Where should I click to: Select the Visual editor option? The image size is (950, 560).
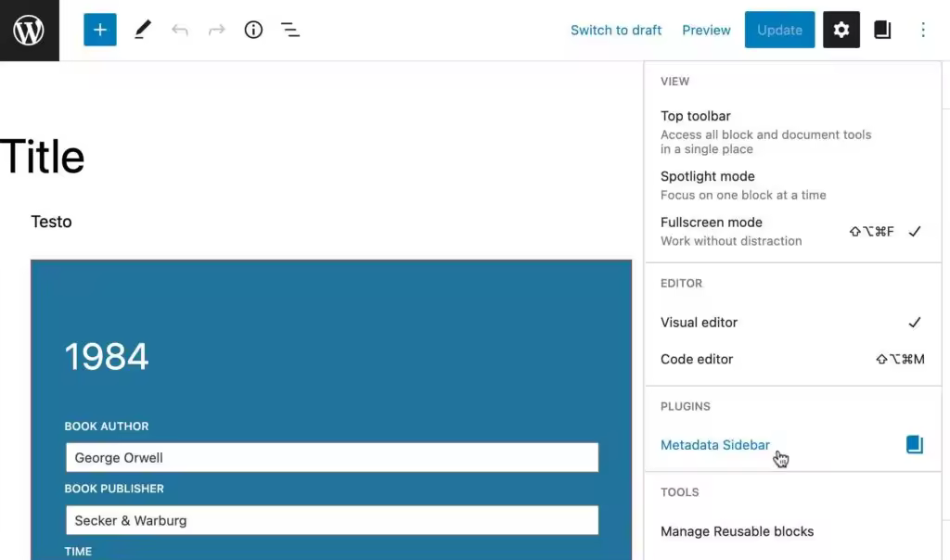[x=792, y=322]
